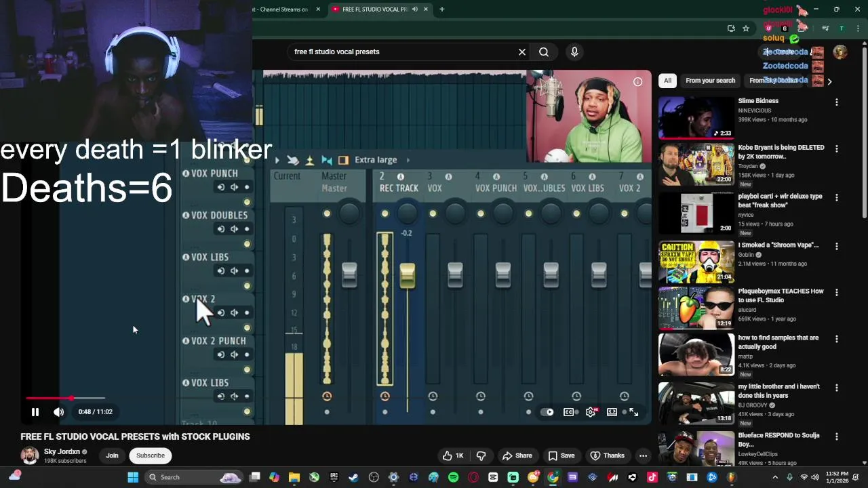Share this video
Screen dimensions: 868x488
pyautogui.click(x=517, y=456)
